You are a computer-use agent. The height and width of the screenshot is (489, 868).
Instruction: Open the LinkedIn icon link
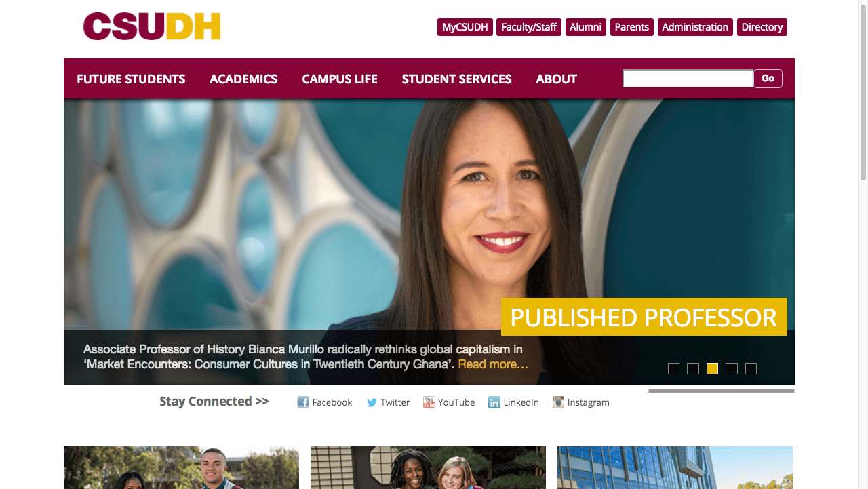[494, 402]
